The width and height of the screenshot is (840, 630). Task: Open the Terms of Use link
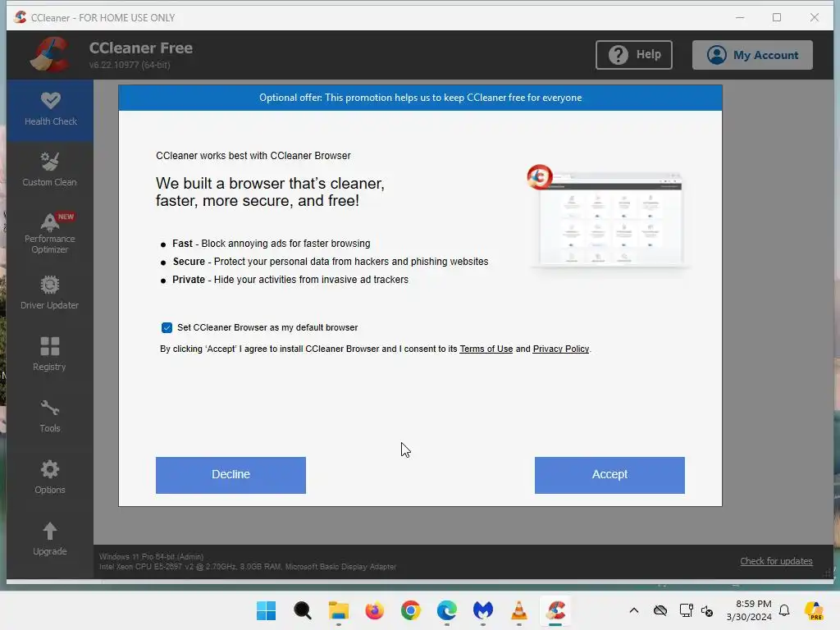[x=486, y=349]
